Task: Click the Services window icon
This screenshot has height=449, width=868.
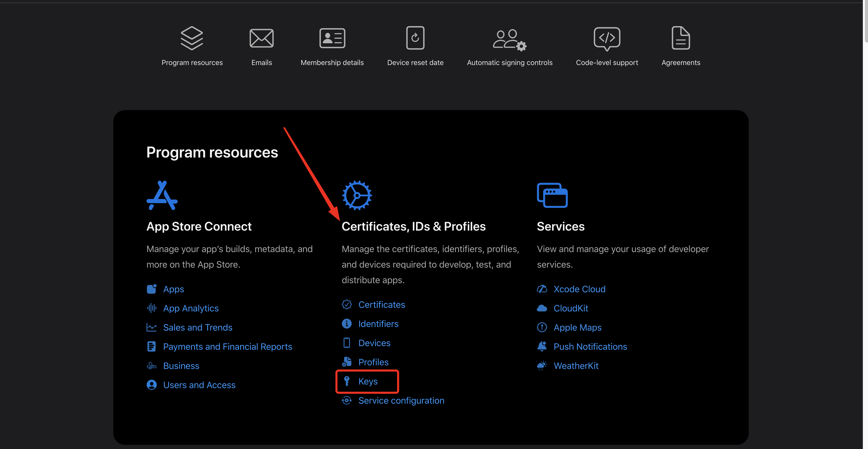Action: 552,195
